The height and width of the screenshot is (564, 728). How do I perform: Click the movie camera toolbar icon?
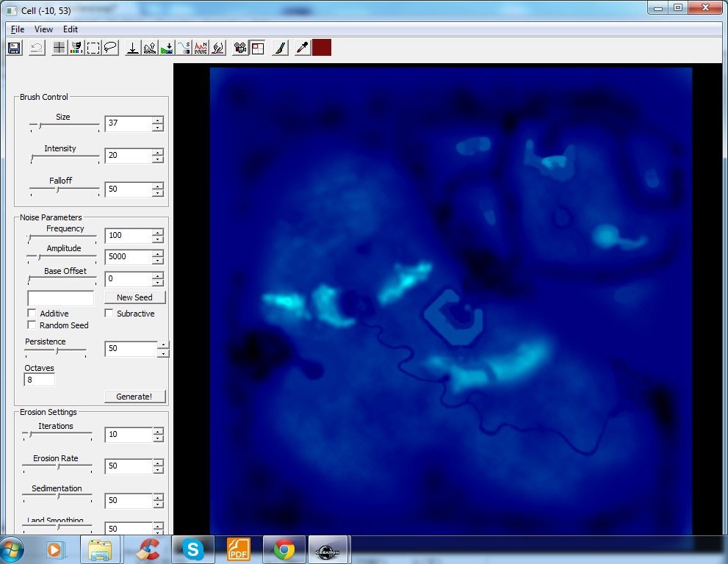239,48
